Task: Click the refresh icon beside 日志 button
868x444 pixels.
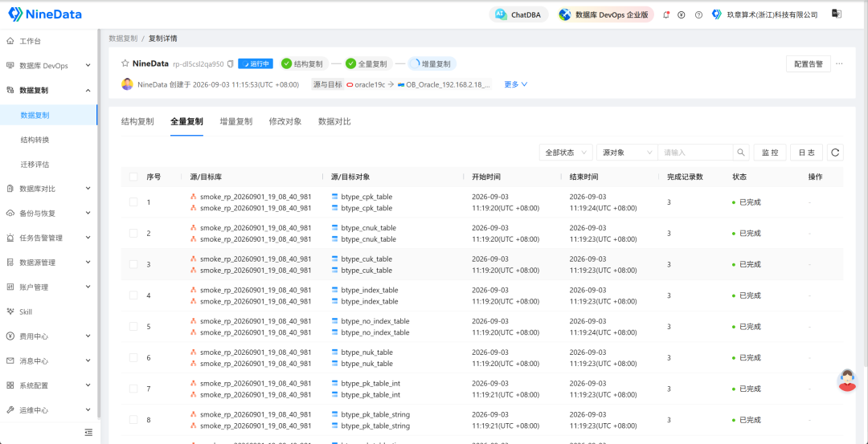Action: pyautogui.click(x=835, y=153)
